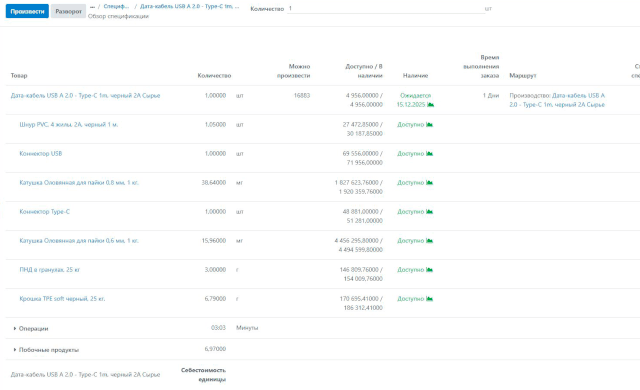Open Коннектор Type-C product link
This screenshot has height=390, width=640.
tap(44, 211)
